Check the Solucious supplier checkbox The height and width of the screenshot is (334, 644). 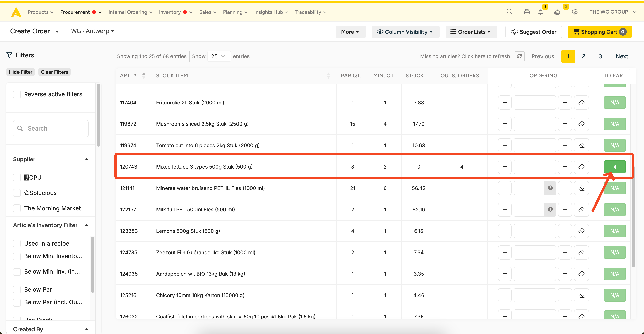(x=17, y=193)
